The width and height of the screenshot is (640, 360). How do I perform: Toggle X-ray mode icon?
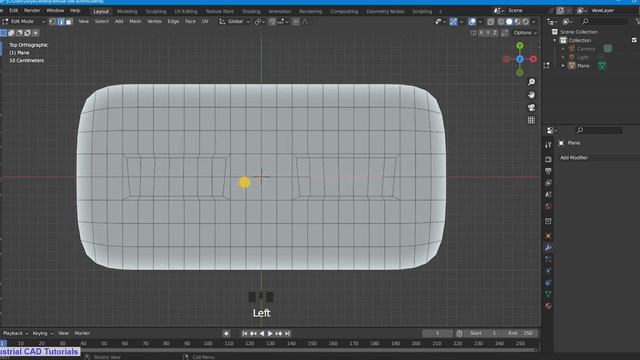(491, 22)
